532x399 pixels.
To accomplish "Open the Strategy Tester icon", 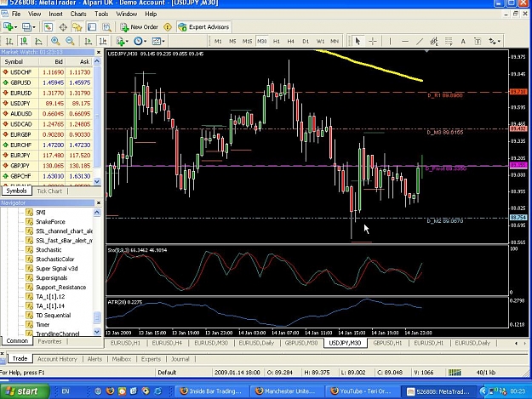I will point(107,26).
